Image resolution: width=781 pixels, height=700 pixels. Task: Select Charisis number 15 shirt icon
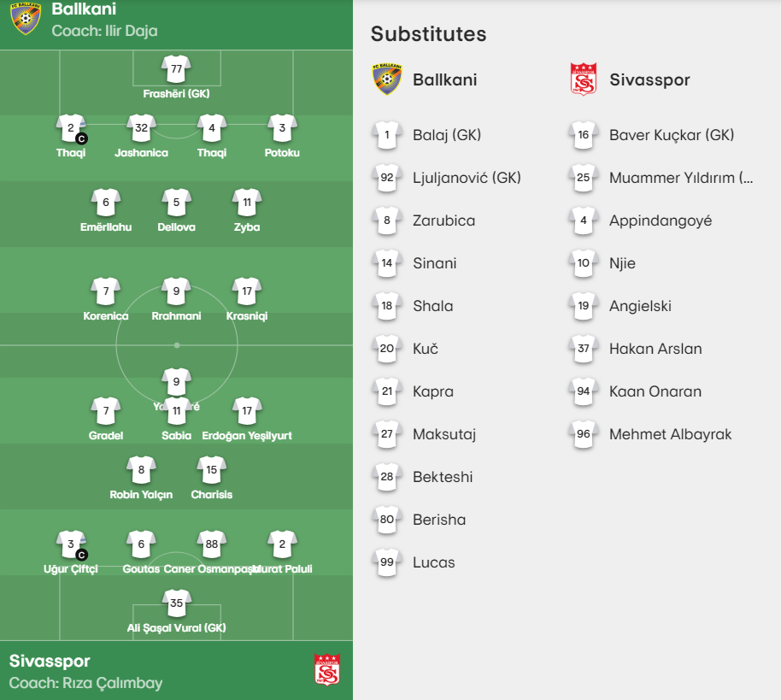[x=212, y=470]
